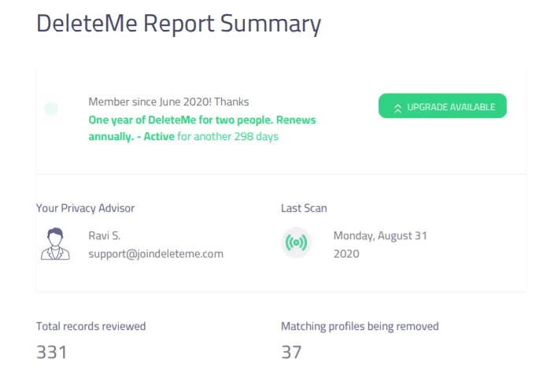Select the advisor name Ravi S.
Screen dimensions: 539x392
[x=105, y=235]
